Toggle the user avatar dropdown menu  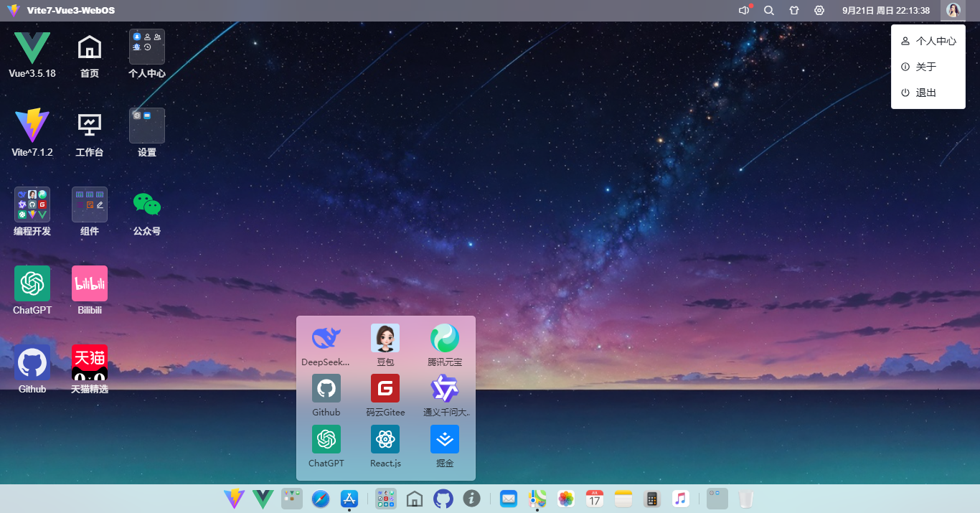click(953, 11)
